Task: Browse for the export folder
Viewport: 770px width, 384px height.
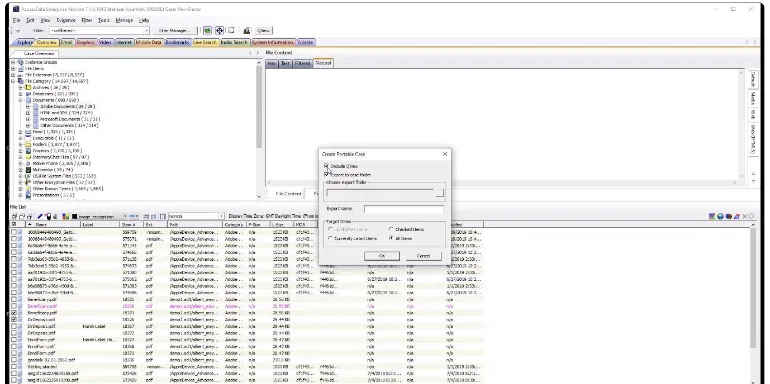Action: [x=440, y=193]
